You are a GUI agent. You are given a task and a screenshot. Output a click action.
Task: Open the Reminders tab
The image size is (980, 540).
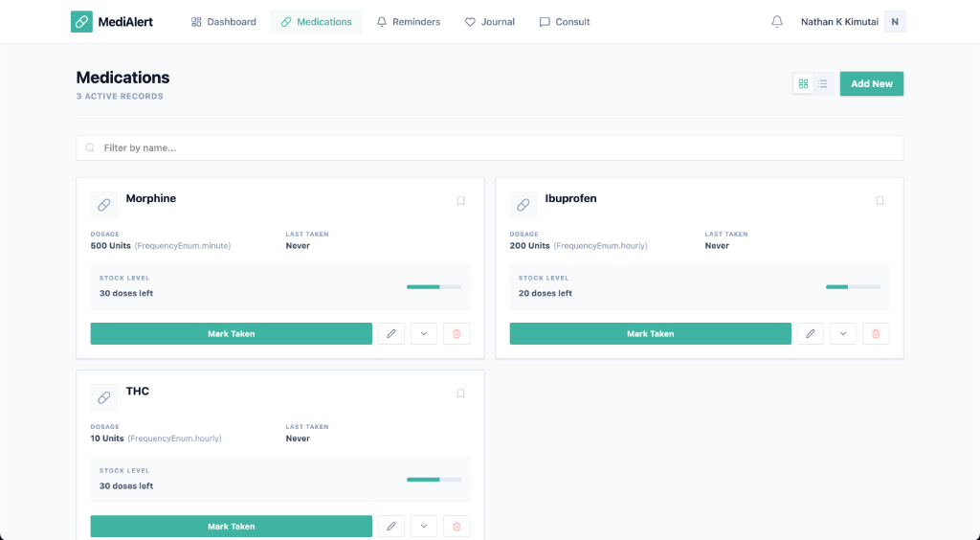pyautogui.click(x=409, y=22)
